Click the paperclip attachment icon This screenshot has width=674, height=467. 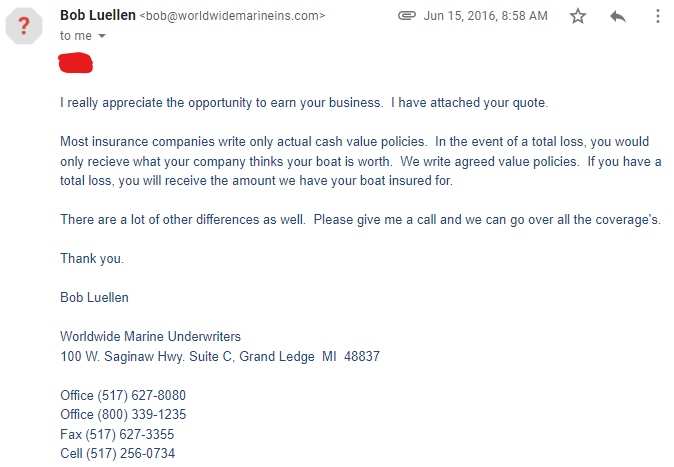(x=407, y=16)
